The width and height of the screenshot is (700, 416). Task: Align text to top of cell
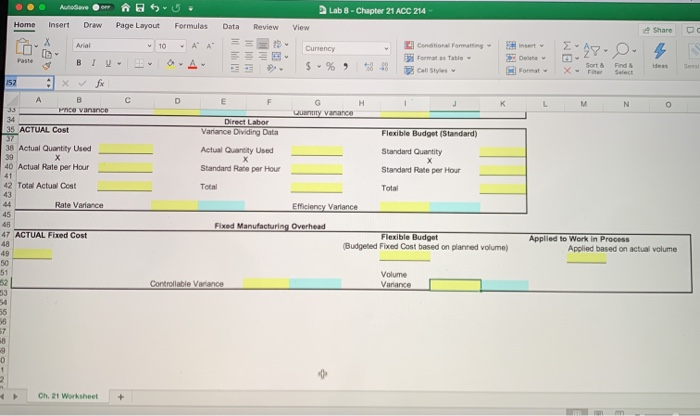(235, 42)
